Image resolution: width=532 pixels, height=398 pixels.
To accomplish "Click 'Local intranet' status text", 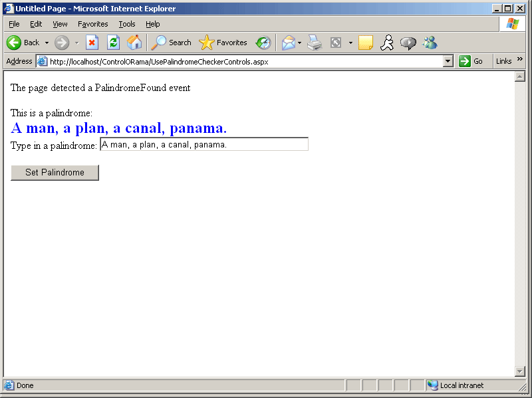I will point(462,385).
